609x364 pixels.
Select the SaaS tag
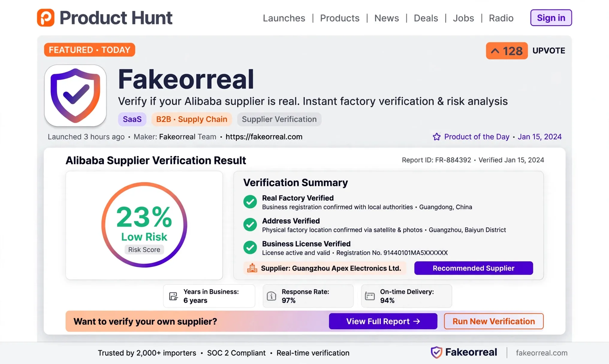[x=132, y=119]
